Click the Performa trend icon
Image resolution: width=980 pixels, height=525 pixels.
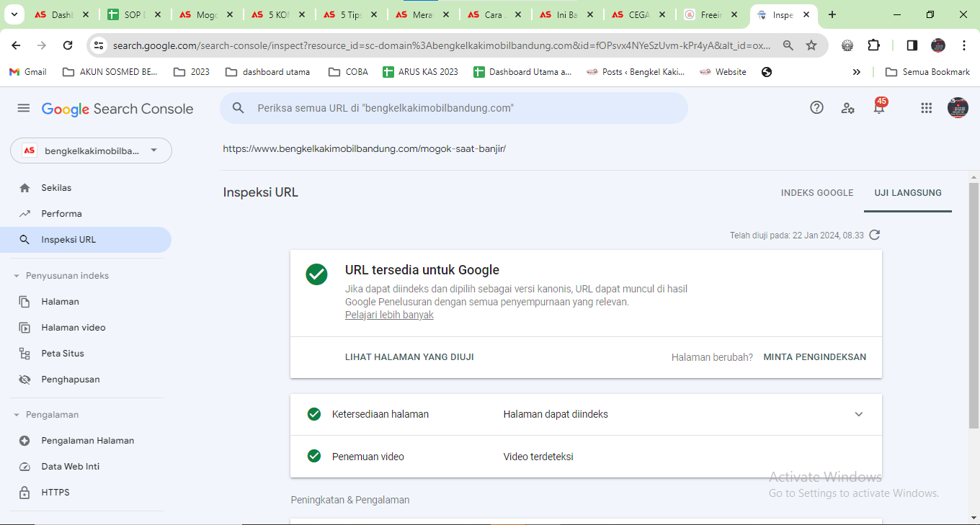click(x=24, y=214)
